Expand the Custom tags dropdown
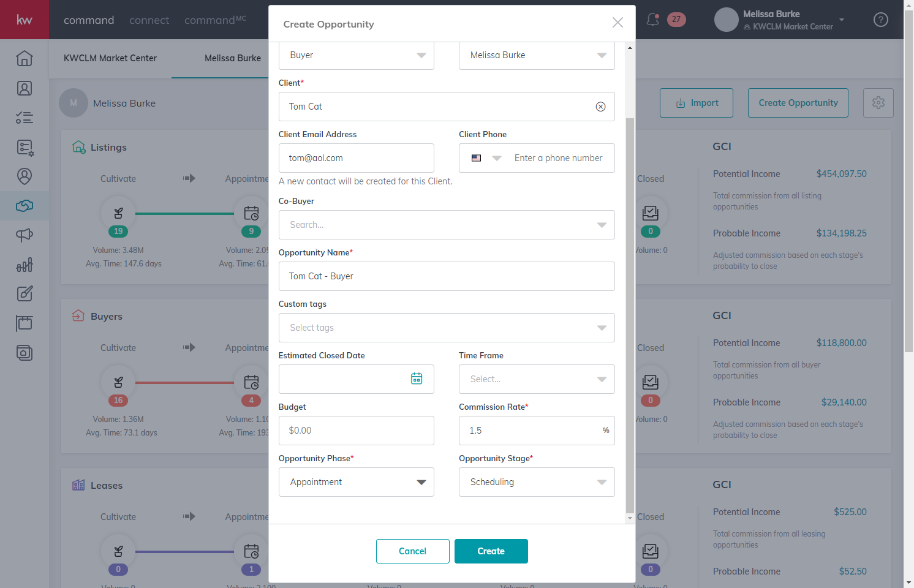 click(447, 328)
